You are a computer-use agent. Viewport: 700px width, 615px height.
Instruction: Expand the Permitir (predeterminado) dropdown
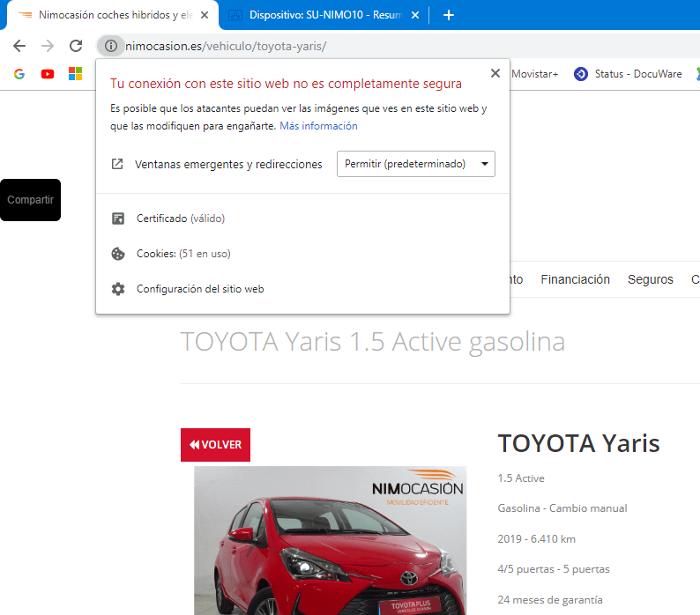point(415,164)
